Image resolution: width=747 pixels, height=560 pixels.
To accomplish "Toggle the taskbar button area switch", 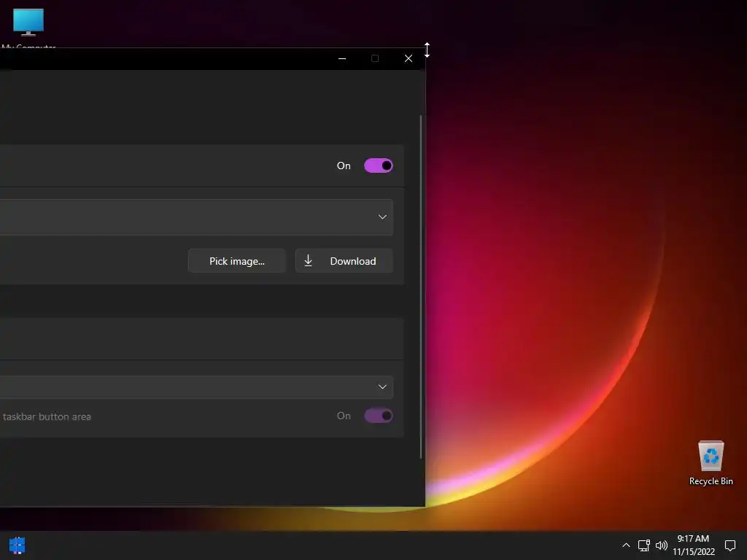I will [x=379, y=416].
